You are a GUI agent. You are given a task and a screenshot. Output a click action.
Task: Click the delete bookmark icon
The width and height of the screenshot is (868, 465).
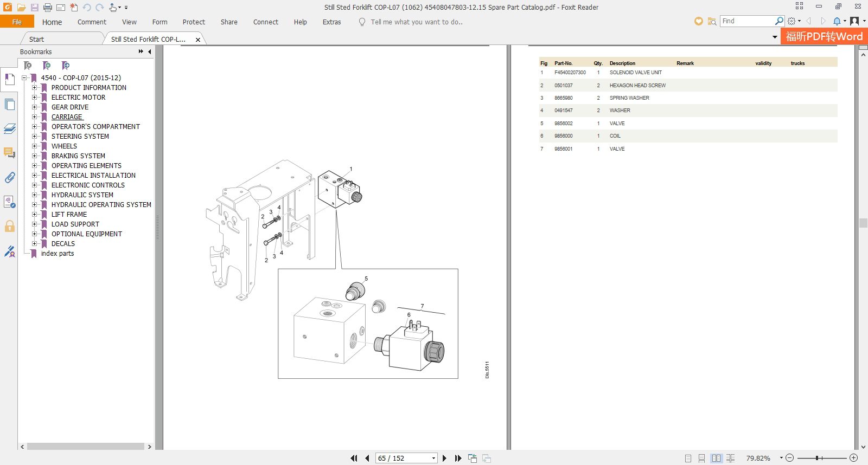click(28, 66)
